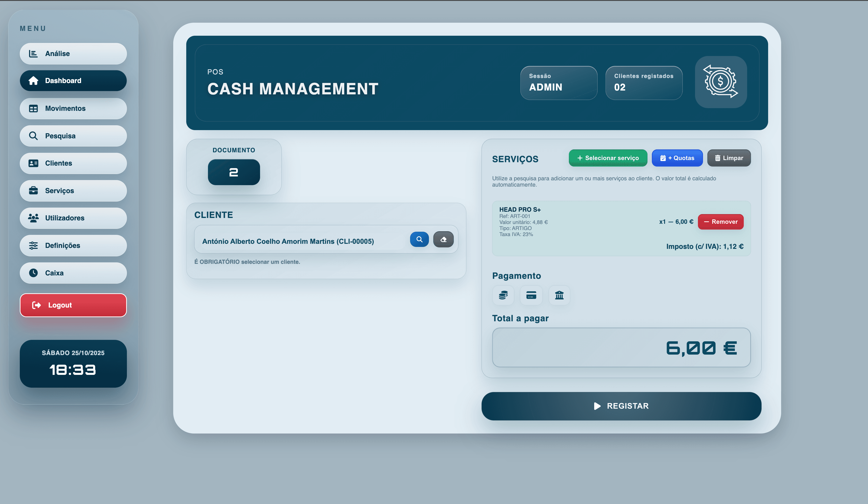Click the Logout exit arrow icon
This screenshot has height=504, width=868.
point(36,305)
